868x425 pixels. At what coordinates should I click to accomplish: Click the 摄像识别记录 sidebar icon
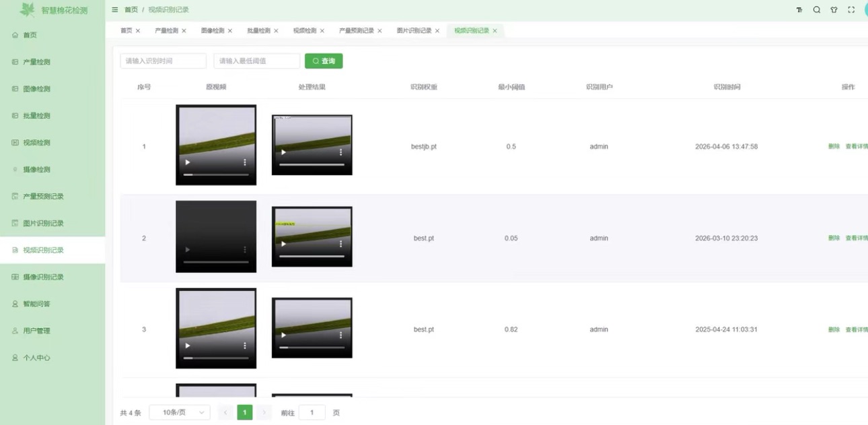tap(15, 277)
